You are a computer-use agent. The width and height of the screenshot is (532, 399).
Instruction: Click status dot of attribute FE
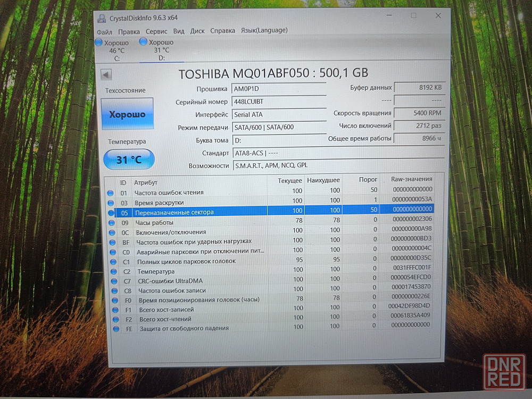(x=116, y=329)
